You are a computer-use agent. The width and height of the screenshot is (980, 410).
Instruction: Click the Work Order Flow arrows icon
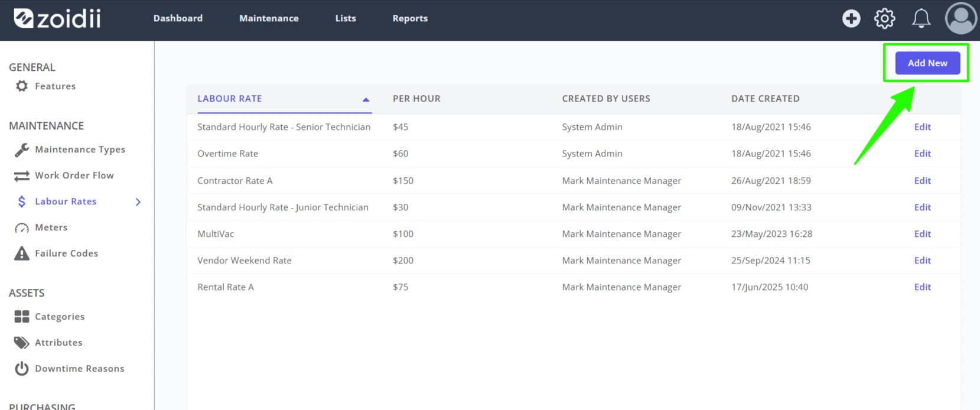22,176
